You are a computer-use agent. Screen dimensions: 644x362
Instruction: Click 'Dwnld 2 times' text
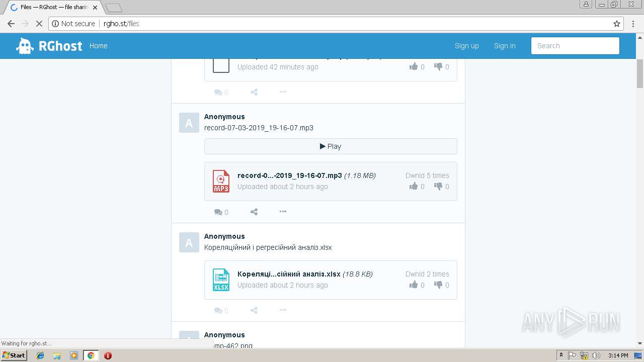tap(427, 274)
